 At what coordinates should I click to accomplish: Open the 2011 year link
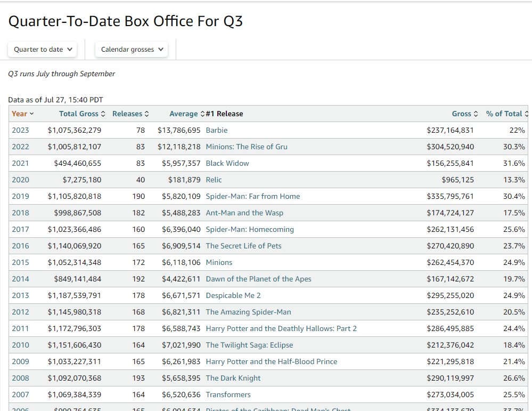tap(20, 329)
